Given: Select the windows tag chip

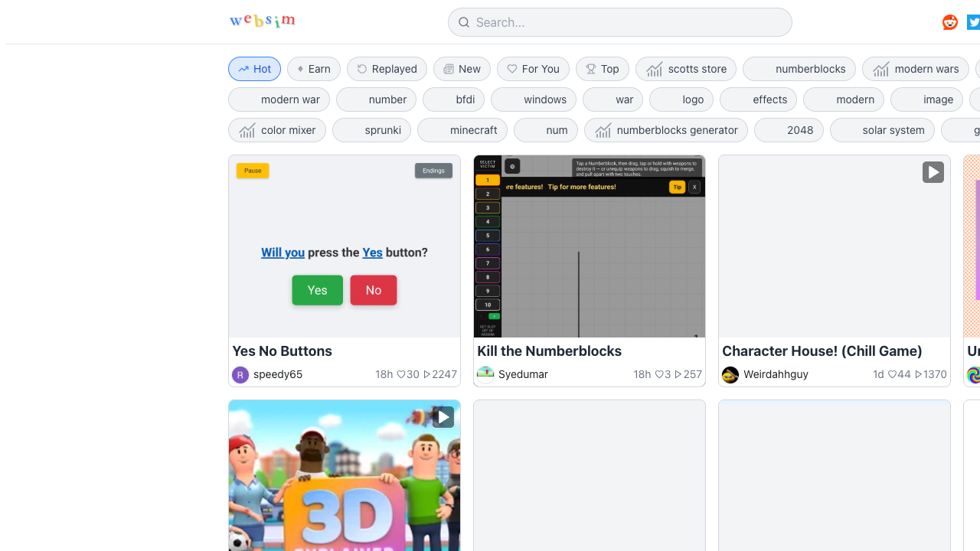Looking at the screenshot, I should pos(534,99).
